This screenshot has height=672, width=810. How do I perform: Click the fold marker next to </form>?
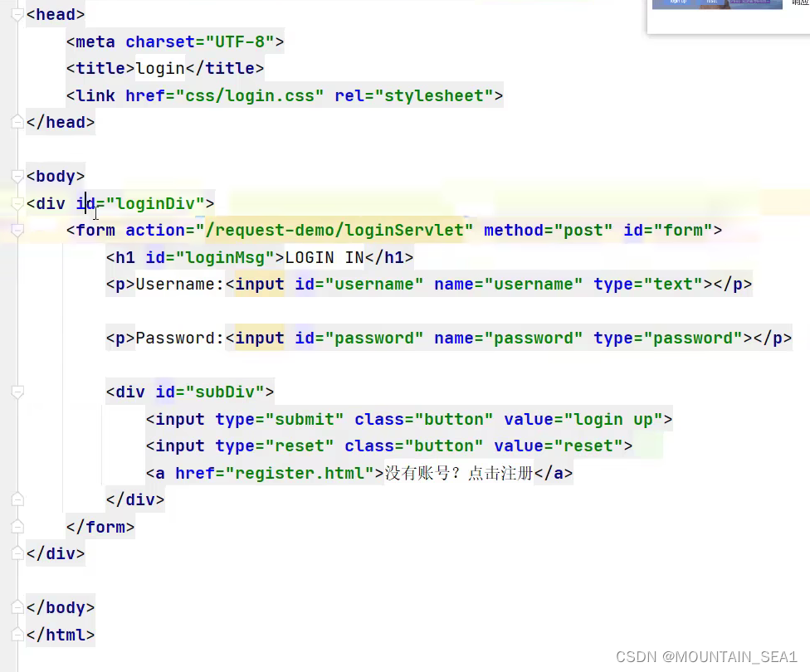coord(17,527)
